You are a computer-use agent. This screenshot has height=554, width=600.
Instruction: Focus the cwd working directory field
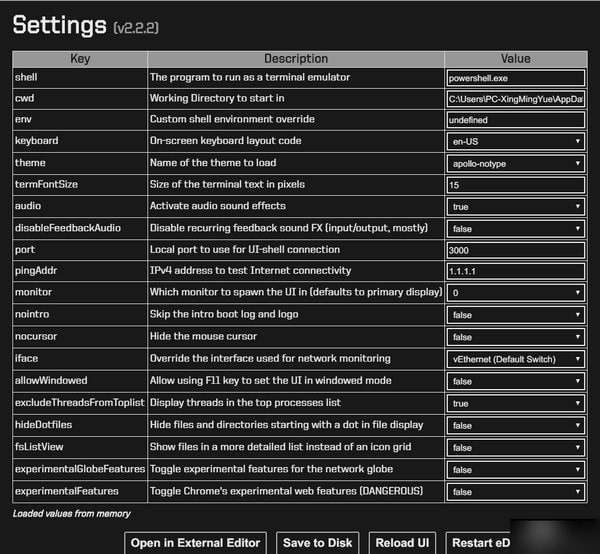(515, 99)
